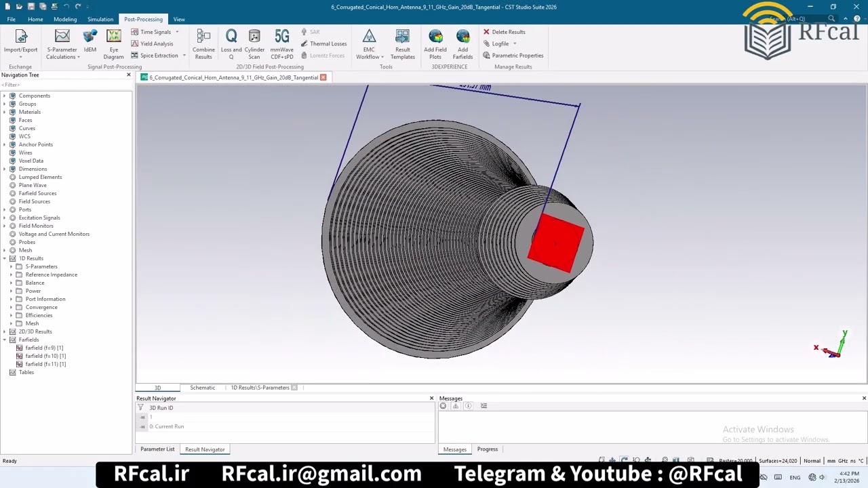The width and height of the screenshot is (868, 488).
Task: Expand the Materials tree node
Action: click(x=5, y=112)
